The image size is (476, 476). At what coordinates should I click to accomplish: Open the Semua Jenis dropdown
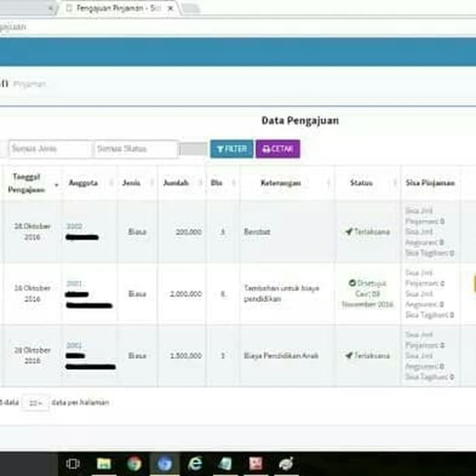tap(50, 149)
